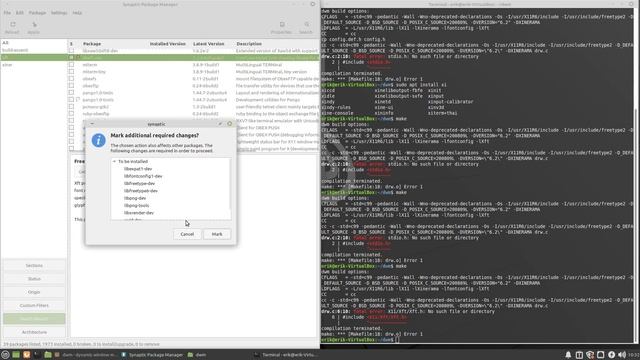This screenshot has height=360, width=640.
Task: Toggle the checkbox for the libxaw3dxft6-dev package
Action: coord(71,51)
